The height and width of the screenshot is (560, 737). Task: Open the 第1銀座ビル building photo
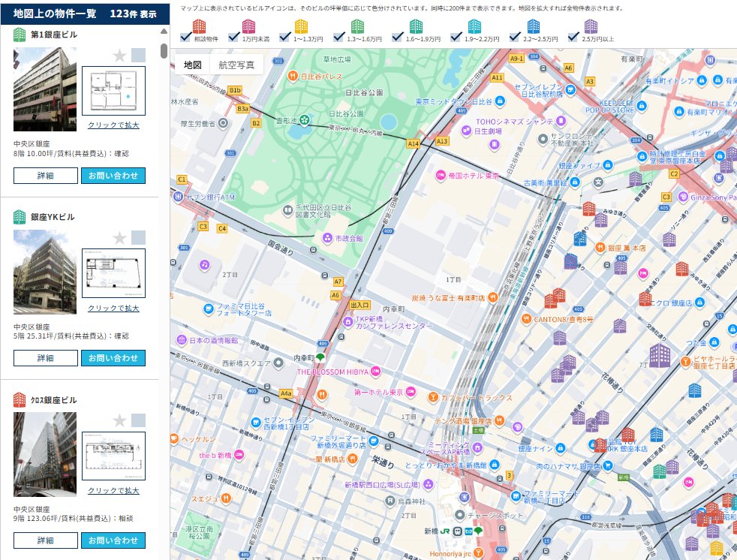[x=45, y=89]
